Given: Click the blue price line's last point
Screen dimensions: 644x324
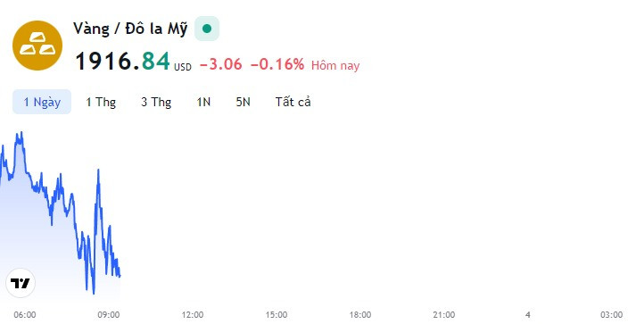Looking at the screenshot, I should tap(120, 276).
